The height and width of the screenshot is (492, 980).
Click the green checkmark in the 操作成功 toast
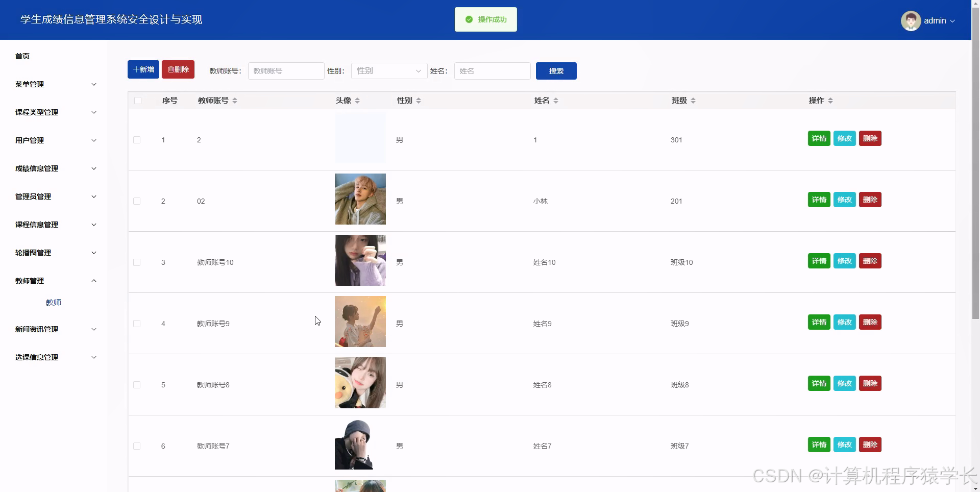(x=469, y=19)
